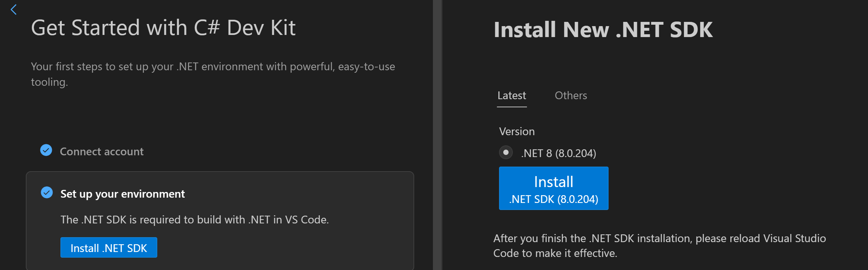
Task: Click the ".NET SDK is required" description text
Action: 194,220
